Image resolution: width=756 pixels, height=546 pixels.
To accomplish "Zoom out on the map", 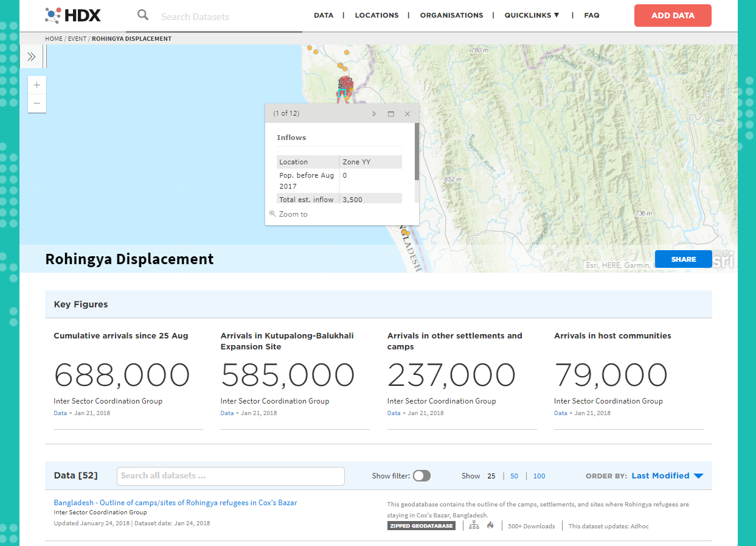I will pos(37,103).
